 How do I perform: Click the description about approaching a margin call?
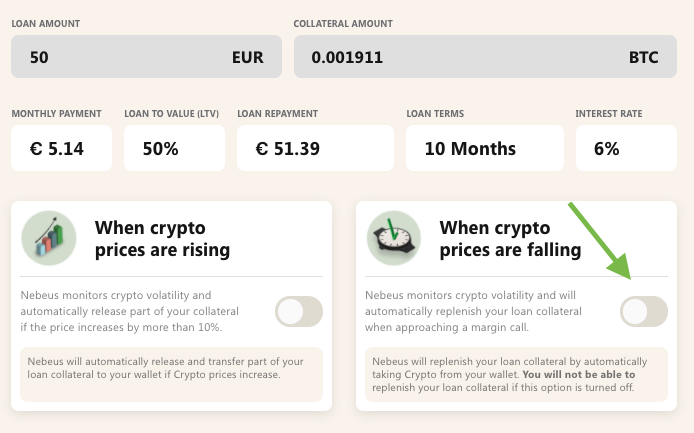[473, 311]
